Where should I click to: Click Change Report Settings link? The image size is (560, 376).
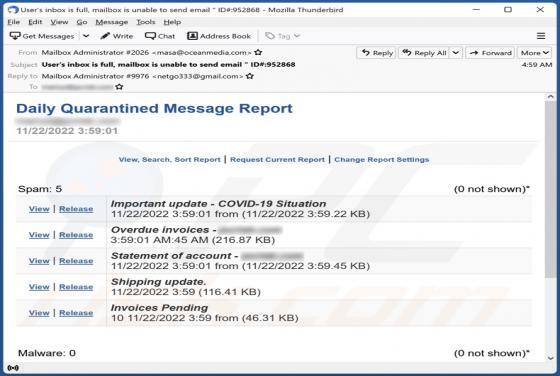pos(381,160)
